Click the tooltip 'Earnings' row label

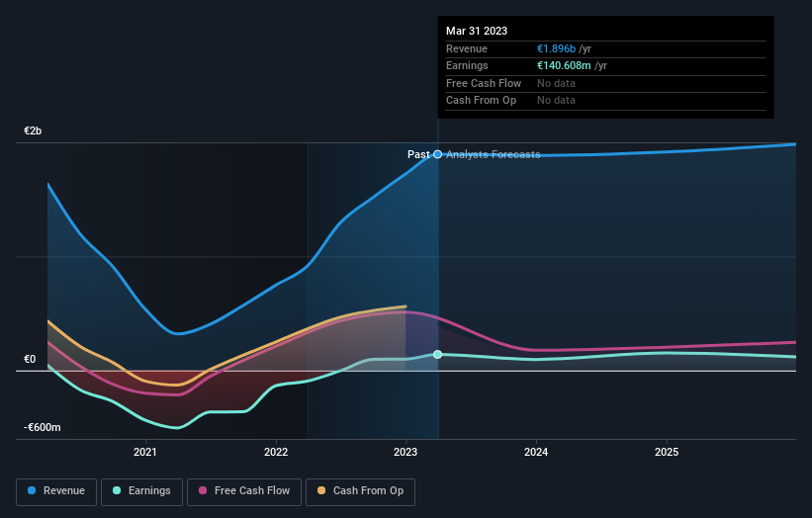(467, 65)
